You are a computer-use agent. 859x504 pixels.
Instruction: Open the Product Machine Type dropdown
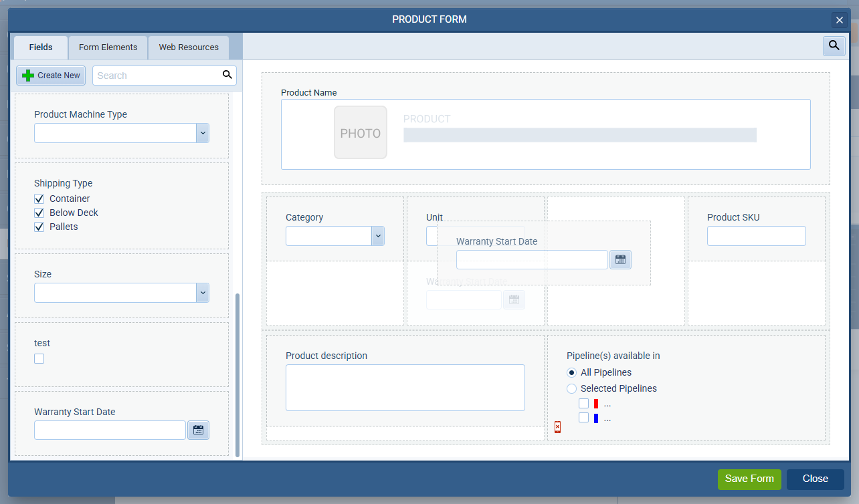point(202,132)
